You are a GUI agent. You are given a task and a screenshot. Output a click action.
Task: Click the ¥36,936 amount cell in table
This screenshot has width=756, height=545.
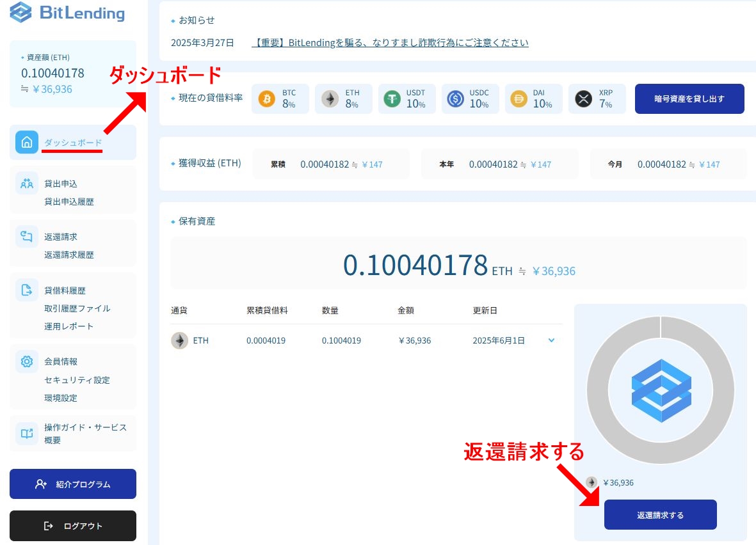tap(415, 340)
